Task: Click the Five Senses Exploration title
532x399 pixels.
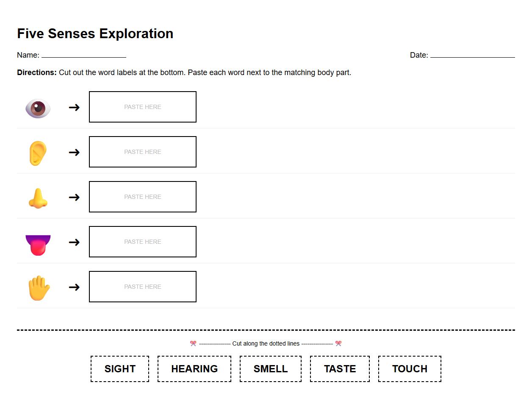Action: pos(95,33)
